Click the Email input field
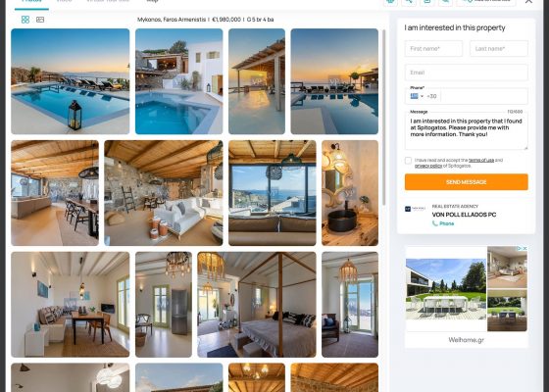549x392 pixels. click(x=466, y=73)
